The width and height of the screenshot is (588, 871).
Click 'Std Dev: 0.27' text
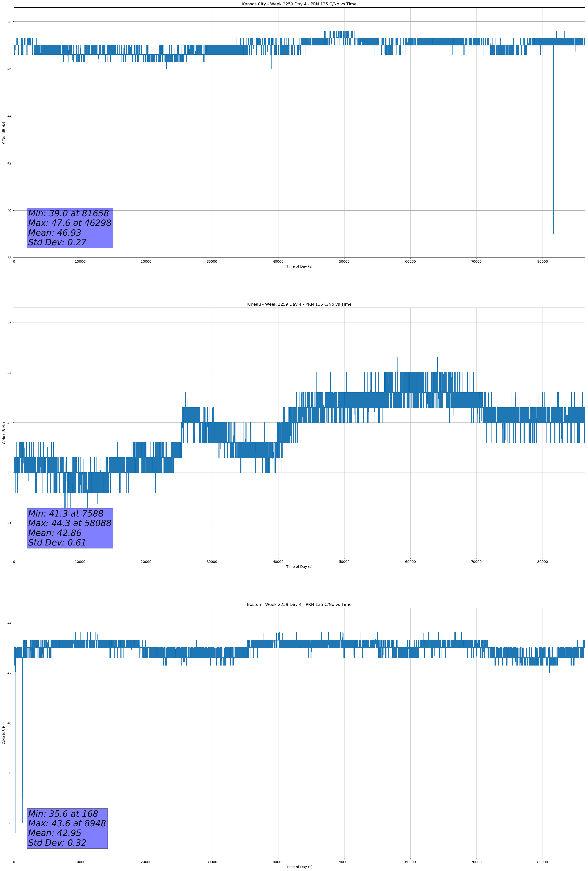57,243
